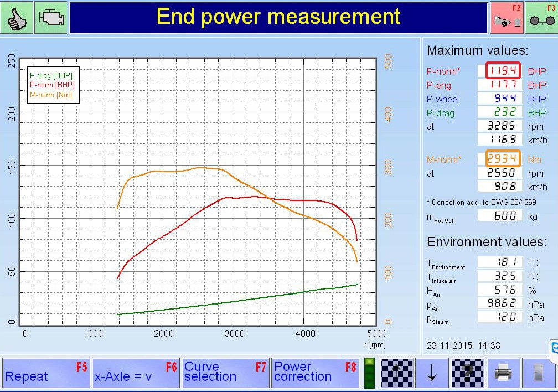Click the green status indicator light
This screenshot has width=558, height=392.
(370, 373)
